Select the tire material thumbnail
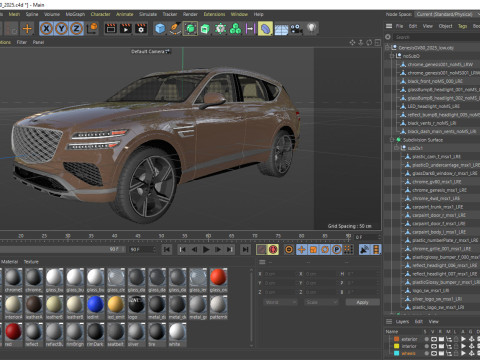The image size is (480, 360). coord(157,332)
